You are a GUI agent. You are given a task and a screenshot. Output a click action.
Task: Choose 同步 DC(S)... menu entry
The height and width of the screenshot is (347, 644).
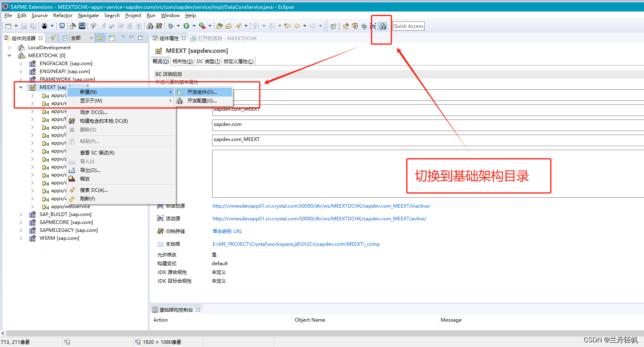(121, 112)
